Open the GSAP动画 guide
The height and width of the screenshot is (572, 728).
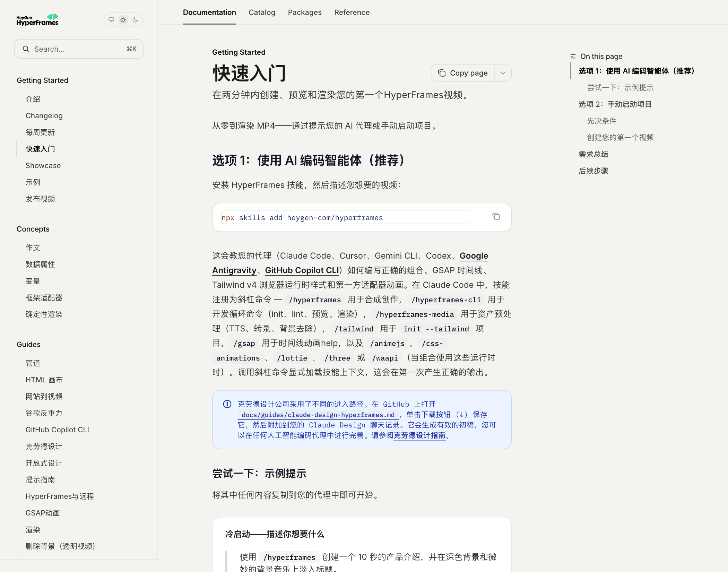(x=43, y=513)
